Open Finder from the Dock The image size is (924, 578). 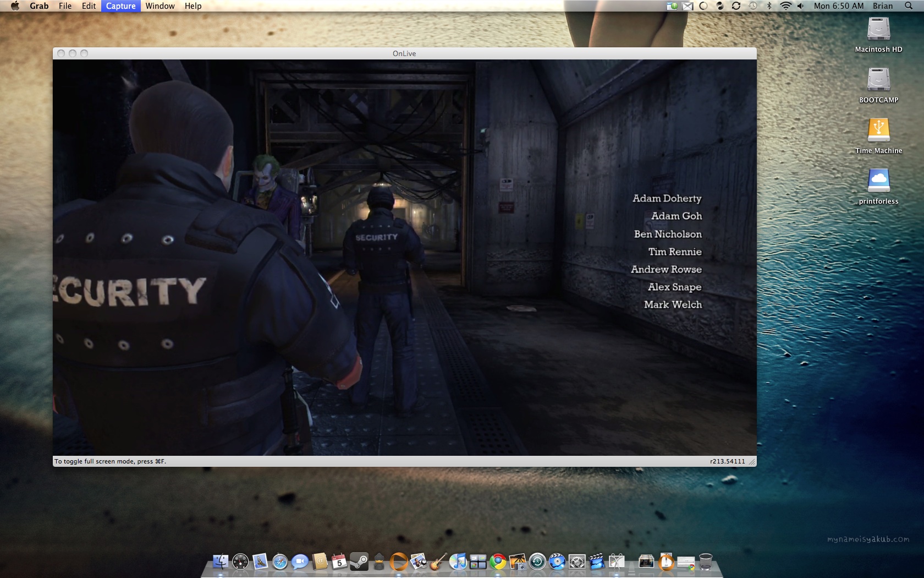point(221,561)
